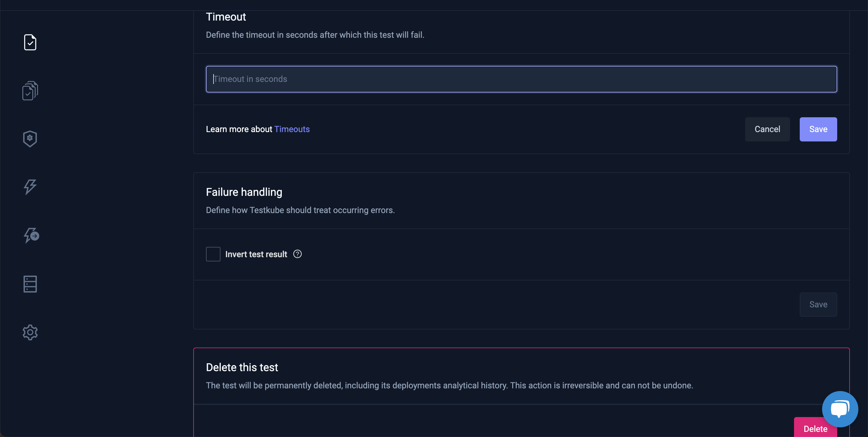Open the Triggers lightning icon
Screen dimensions: 868x437
coord(30,187)
